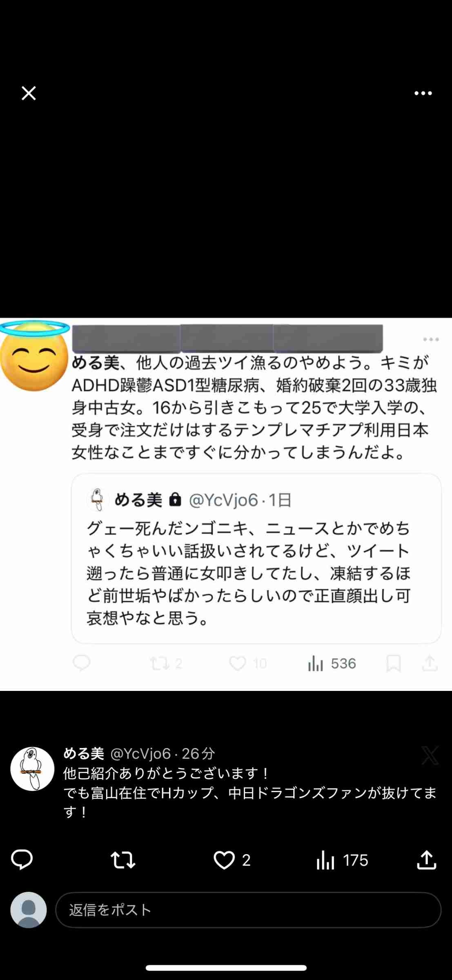Tap the X logo beside the post
The height and width of the screenshot is (980, 452).
(430, 755)
